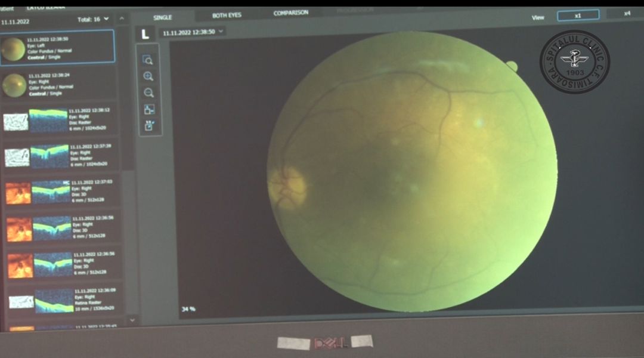Click the 11.11.2022 date header in exam list
Screen dimensions: 644x358
click(x=15, y=22)
